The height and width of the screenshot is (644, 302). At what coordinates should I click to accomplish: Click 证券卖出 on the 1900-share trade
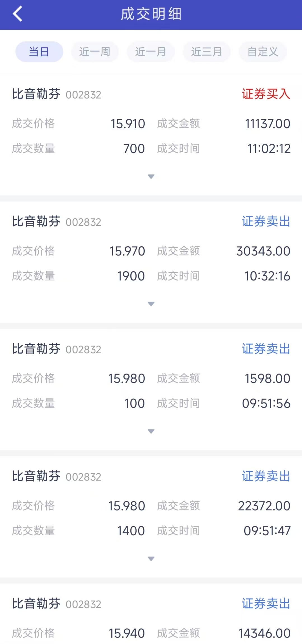[x=266, y=221]
